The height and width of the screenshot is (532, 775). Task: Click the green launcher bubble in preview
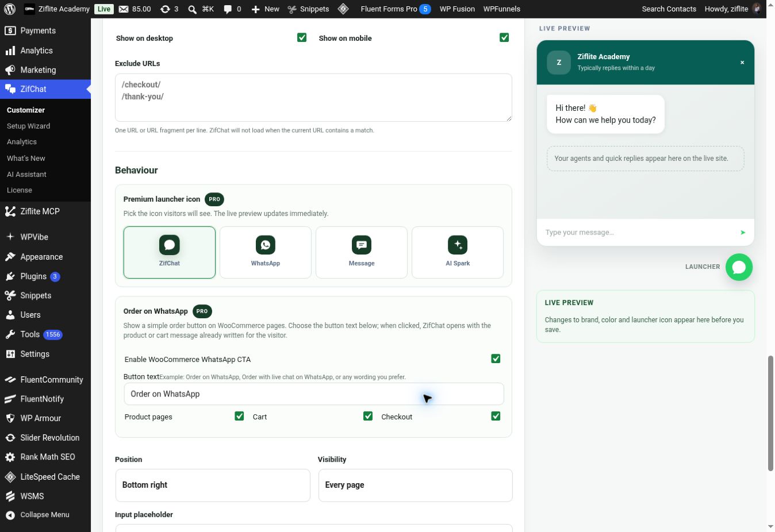tap(739, 267)
